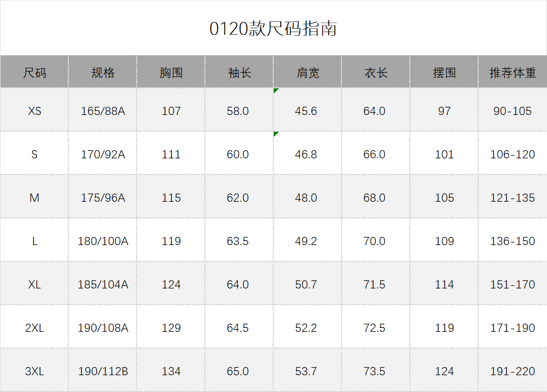Click the 63.5 sleeve length cell
The height and width of the screenshot is (392, 547).
(238, 241)
